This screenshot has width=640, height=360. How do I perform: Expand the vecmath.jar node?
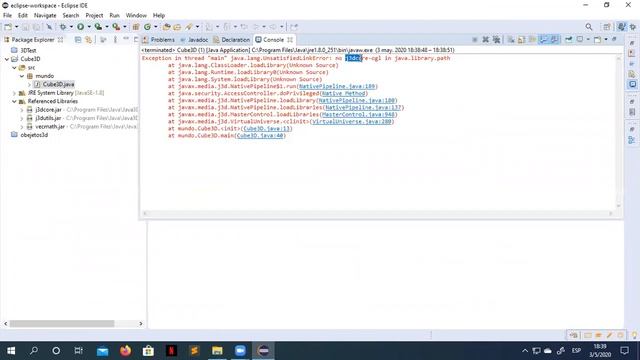22,127
